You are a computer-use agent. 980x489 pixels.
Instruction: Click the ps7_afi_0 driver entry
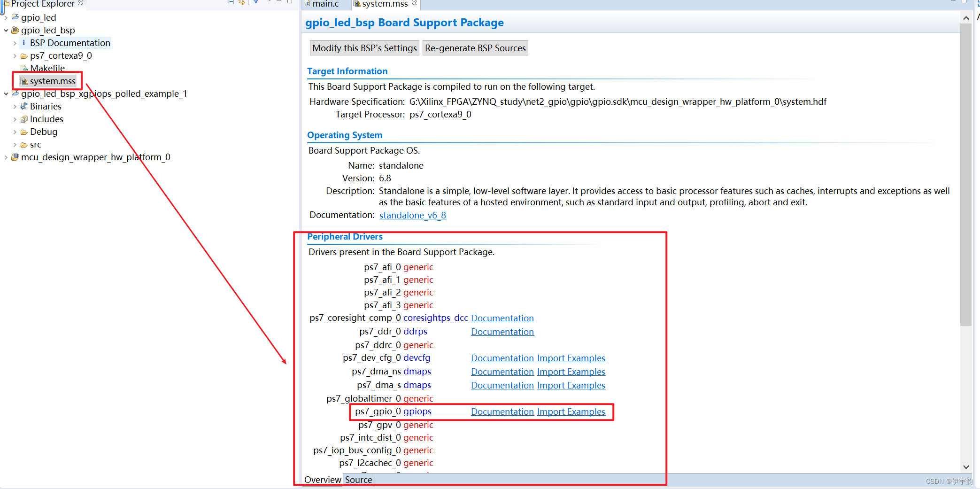399,267
